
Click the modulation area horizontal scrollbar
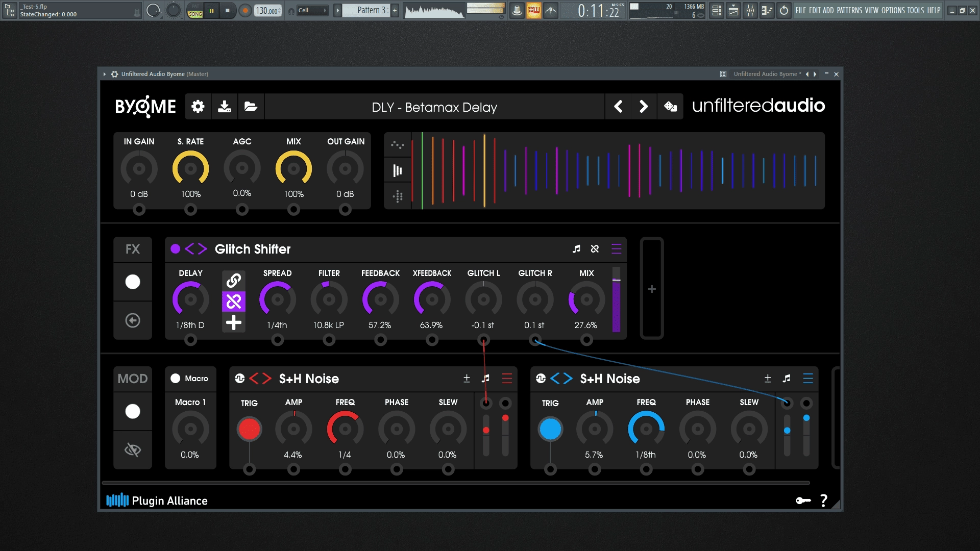click(456, 483)
